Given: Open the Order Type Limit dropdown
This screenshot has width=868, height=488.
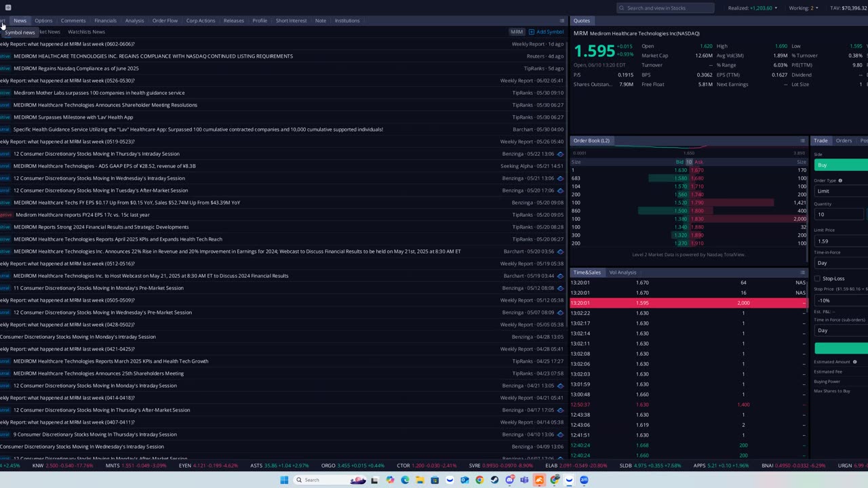Looking at the screenshot, I should click(841, 191).
